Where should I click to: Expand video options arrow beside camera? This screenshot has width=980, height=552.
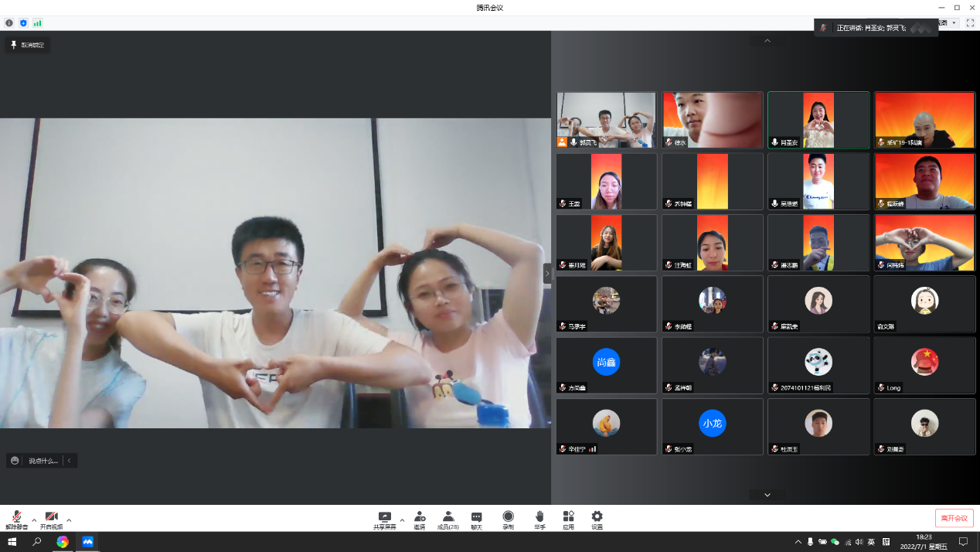click(x=69, y=520)
